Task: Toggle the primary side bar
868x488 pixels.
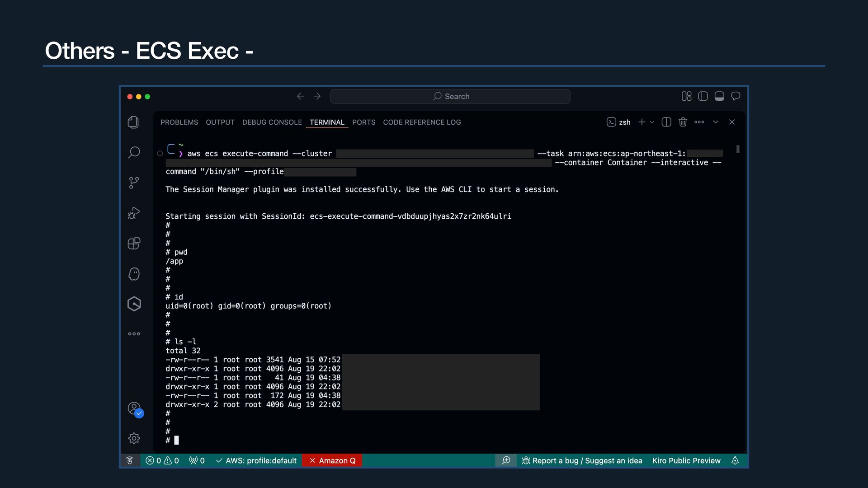Action: pyautogui.click(x=703, y=96)
